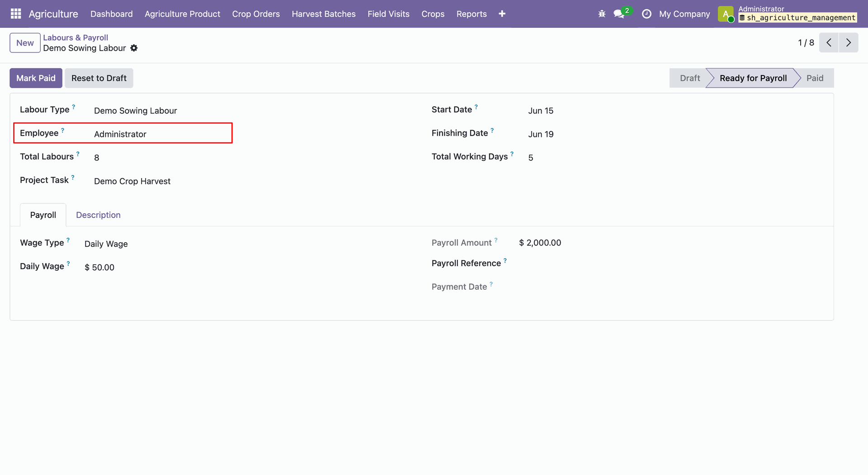
Task: Select the Payroll tab
Action: pyautogui.click(x=43, y=215)
